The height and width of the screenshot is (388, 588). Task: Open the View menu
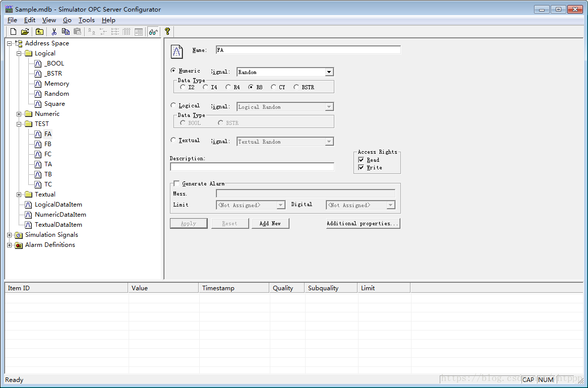(49, 20)
